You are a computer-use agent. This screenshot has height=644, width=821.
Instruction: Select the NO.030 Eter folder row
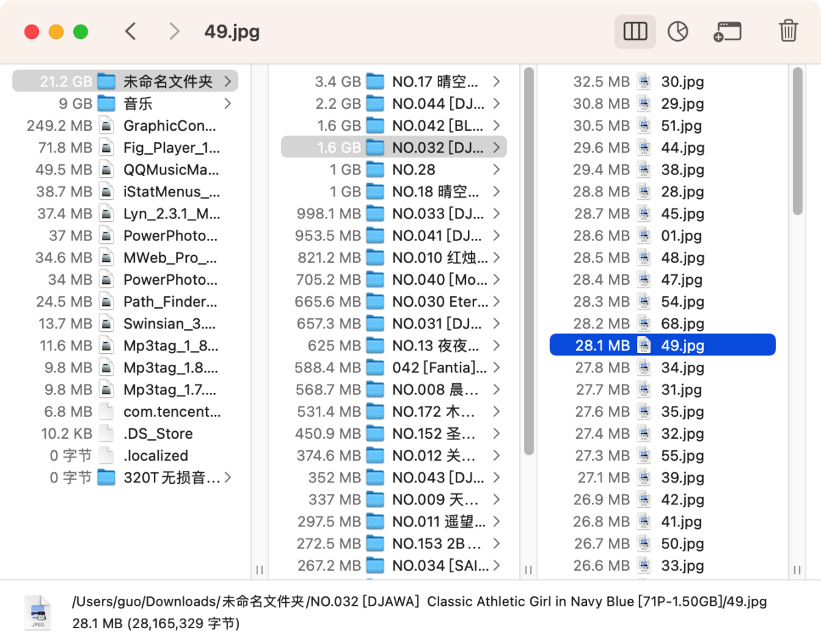[x=394, y=301]
